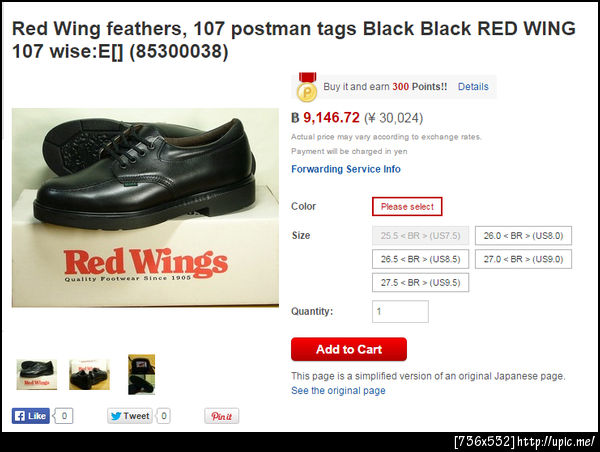Pick size 27.0 (US9.0)

coord(522,259)
